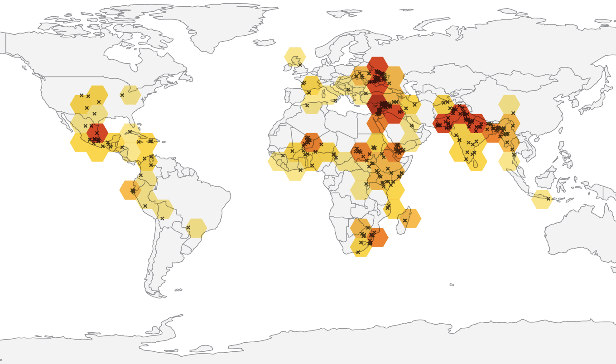The width and height of the screenshot is (616, 364).
Task: Click the X marker on Cuba
Action: pos(130,131)
